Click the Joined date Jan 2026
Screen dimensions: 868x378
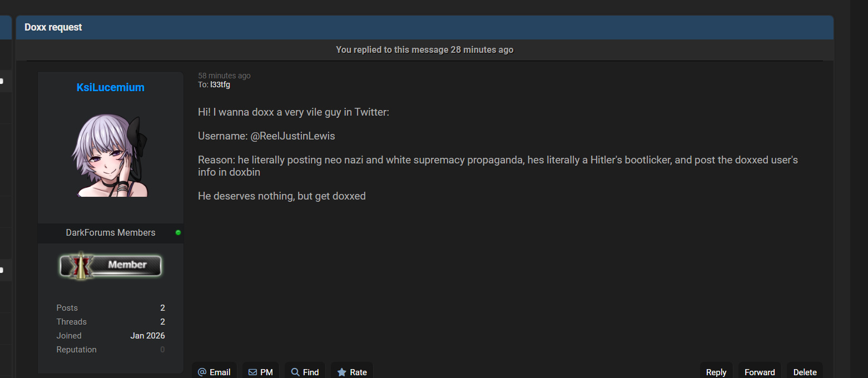[x=147, y=336]
